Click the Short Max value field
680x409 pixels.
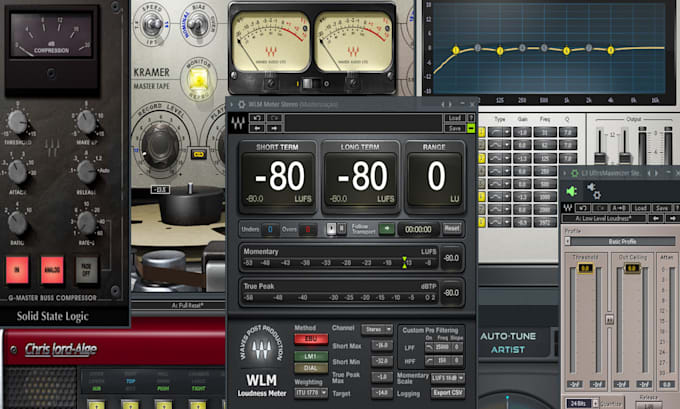tap(382, 346)
